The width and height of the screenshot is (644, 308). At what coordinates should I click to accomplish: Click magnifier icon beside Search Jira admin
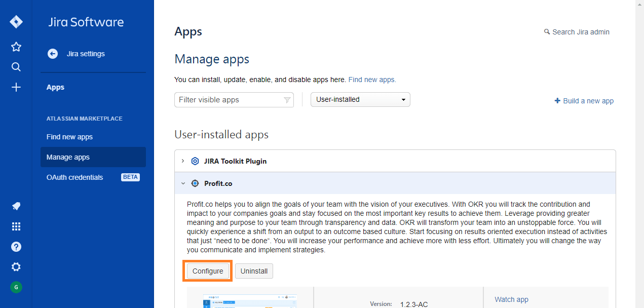tap(547, 32)
